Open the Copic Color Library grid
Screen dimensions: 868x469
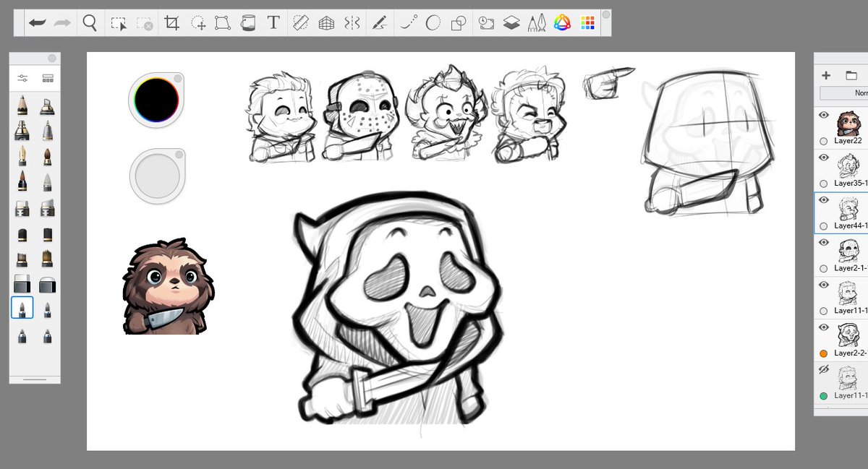[588, 23]
